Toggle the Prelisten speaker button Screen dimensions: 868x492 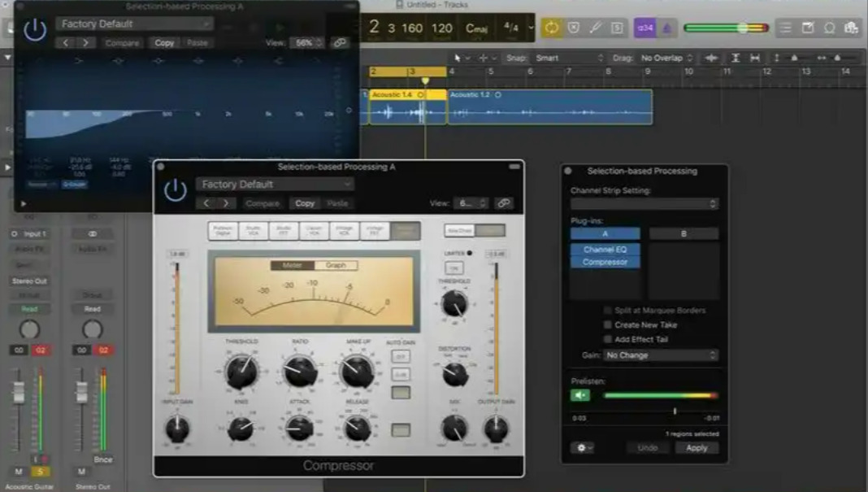pyautogui.click(x=579, y=395)
